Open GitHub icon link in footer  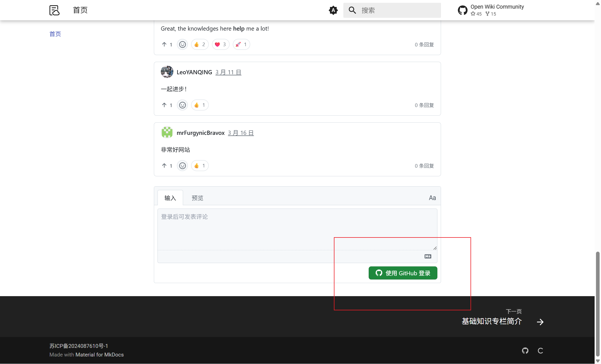pos(525,351)
